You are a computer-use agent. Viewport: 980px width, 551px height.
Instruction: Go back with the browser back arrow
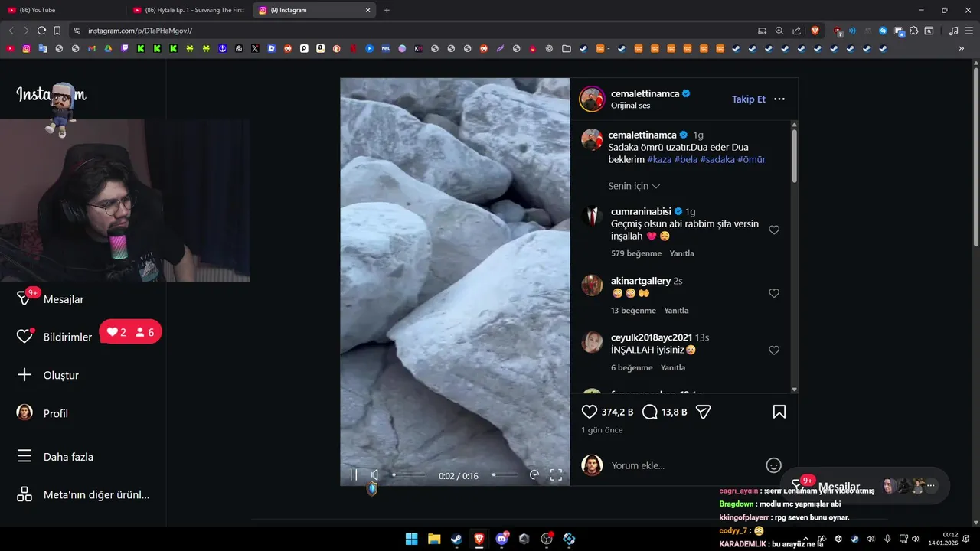point(11,31)
